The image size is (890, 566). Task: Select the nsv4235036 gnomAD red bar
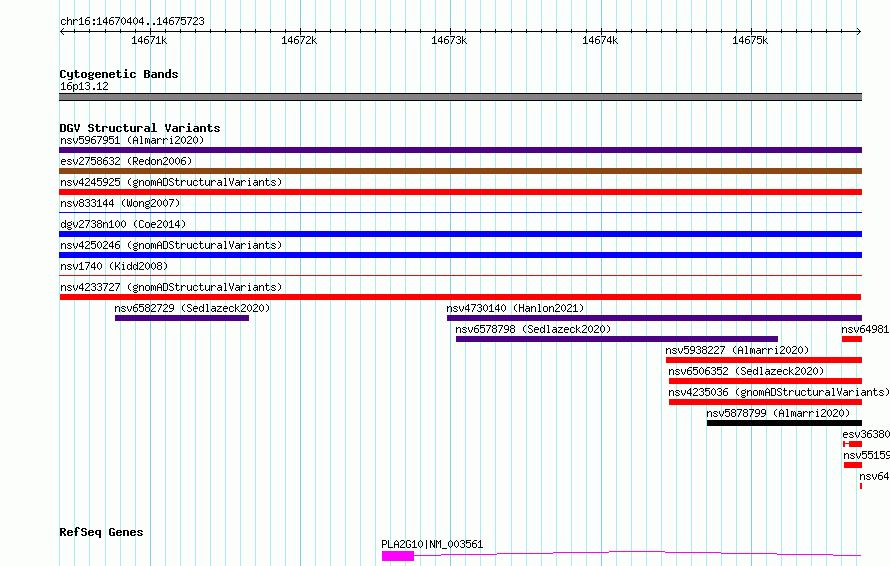765,402
